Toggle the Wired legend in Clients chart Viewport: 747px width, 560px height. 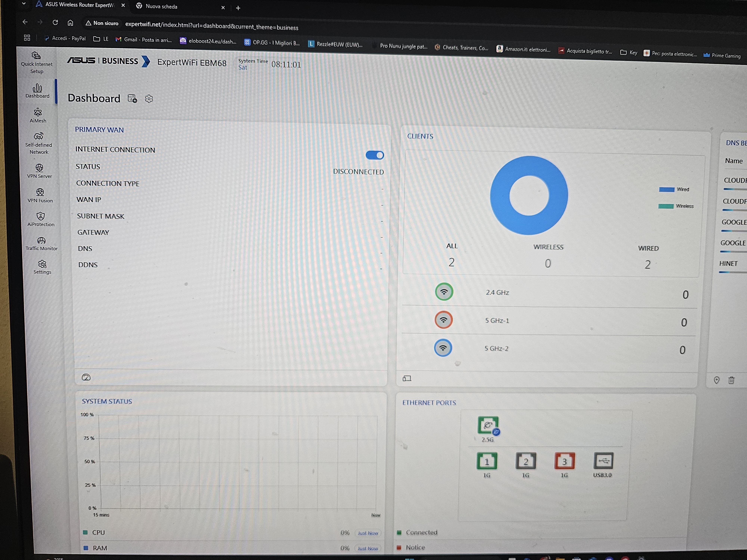674,189
